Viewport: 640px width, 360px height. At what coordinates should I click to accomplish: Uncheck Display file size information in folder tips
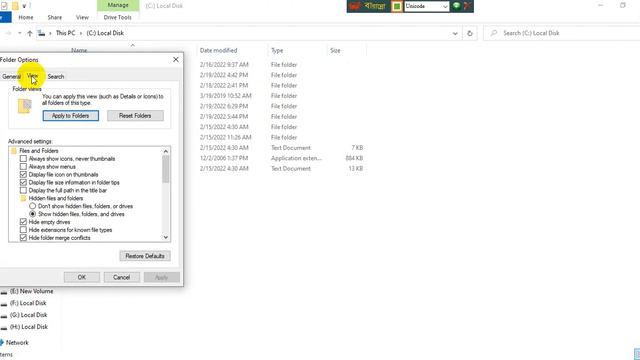pyautogui.click(x=23, y=182)
